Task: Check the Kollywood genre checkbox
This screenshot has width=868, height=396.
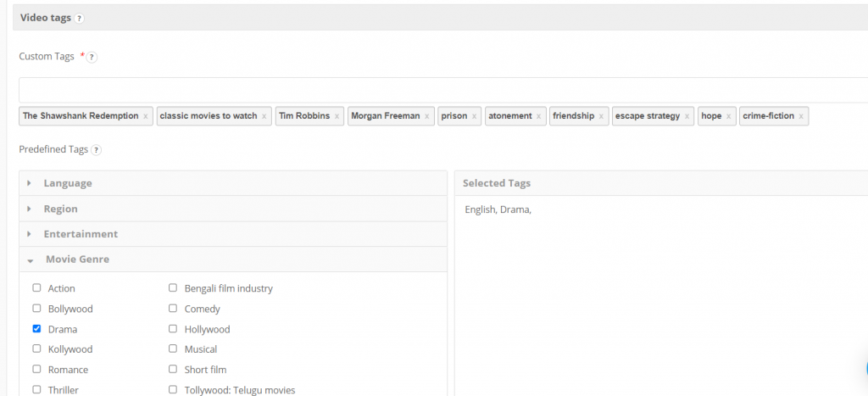Action: click(36, 349)
